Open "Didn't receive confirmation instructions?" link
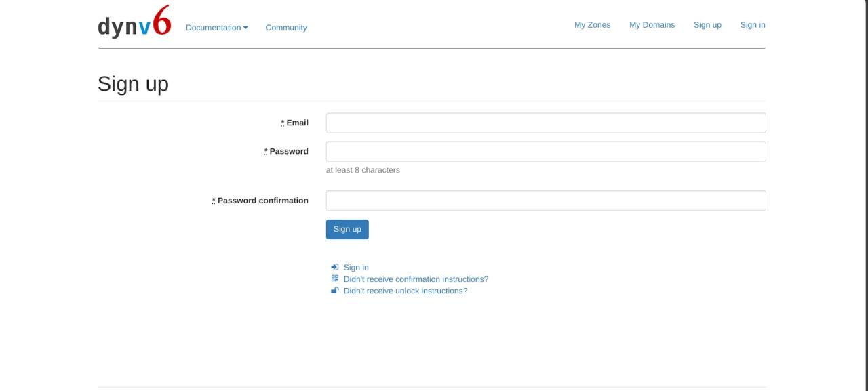 click(x=416, y=279)
